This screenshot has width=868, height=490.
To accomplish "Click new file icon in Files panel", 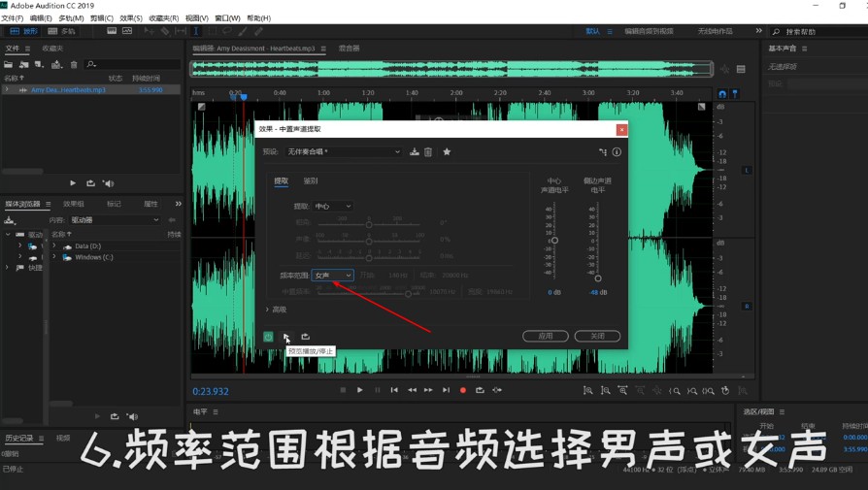I will [38, 65].
